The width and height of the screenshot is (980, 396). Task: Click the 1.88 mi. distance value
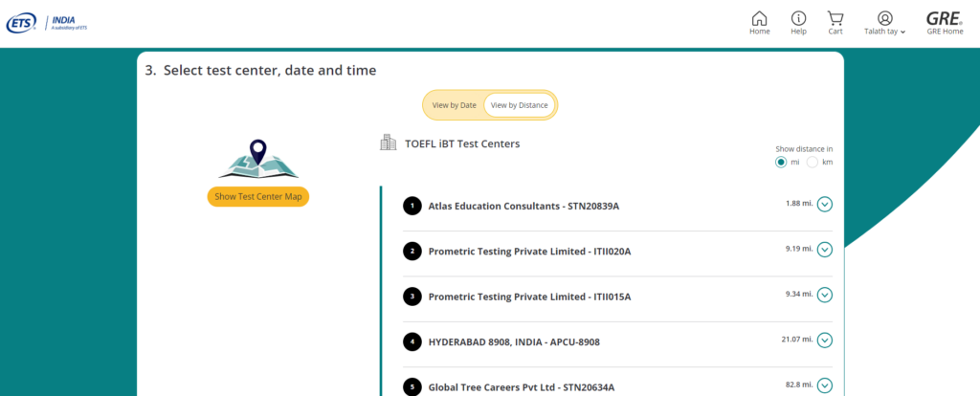point(799,203)
